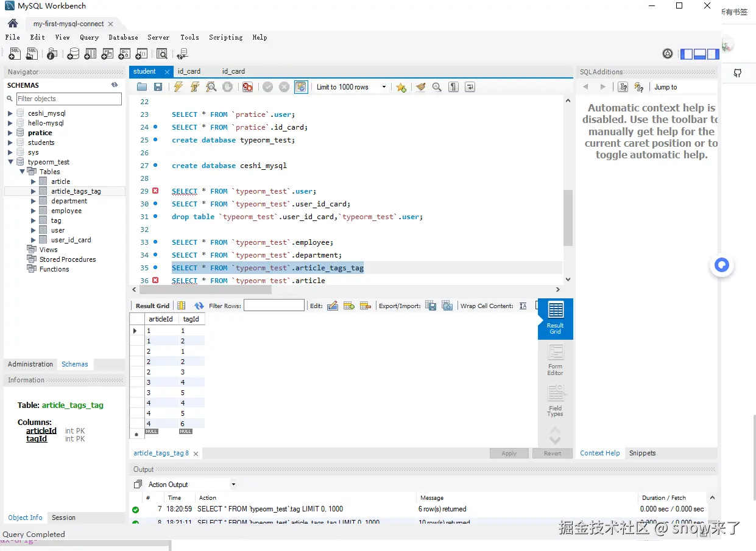Viewport: 756px width, 551px height.
Task: Open the Field Types view
Action: coord(555,401)
